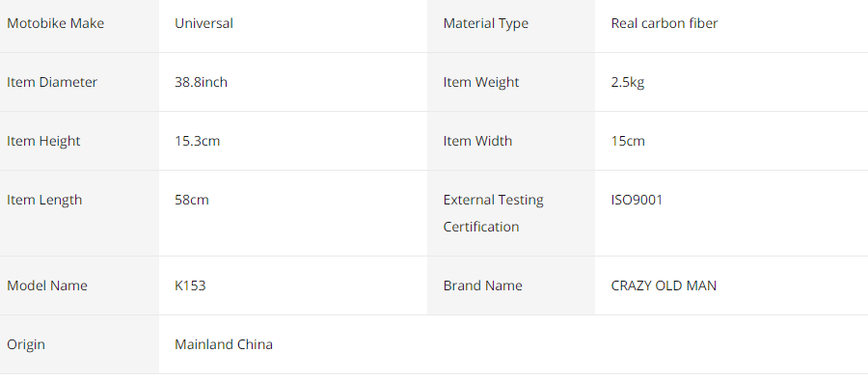Screen dimensions: 868x380
Task: Click the Item Width label
Action: 477,141
